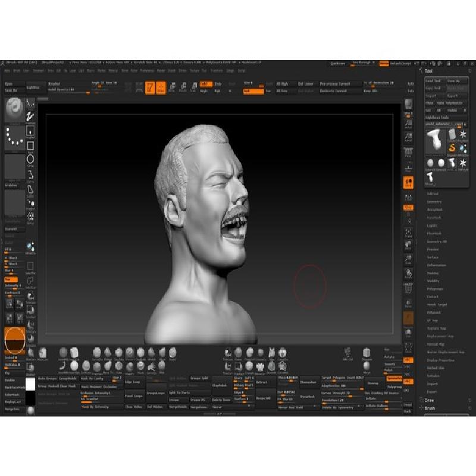Open the Preferences menu
Viewport: 476px width, 476px height.
click(147, 71)
